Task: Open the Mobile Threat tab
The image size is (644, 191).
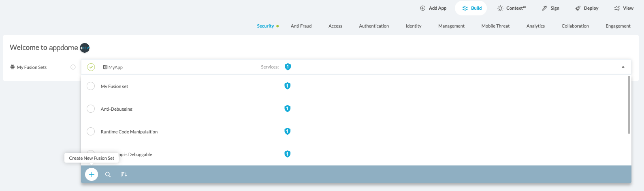Action: coord(495,26)
